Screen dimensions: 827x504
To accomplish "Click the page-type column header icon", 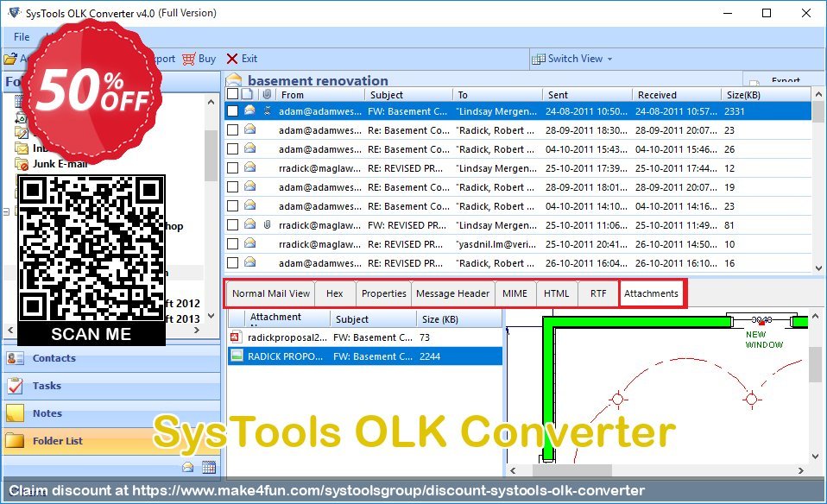I will click(x=248, y=94).
